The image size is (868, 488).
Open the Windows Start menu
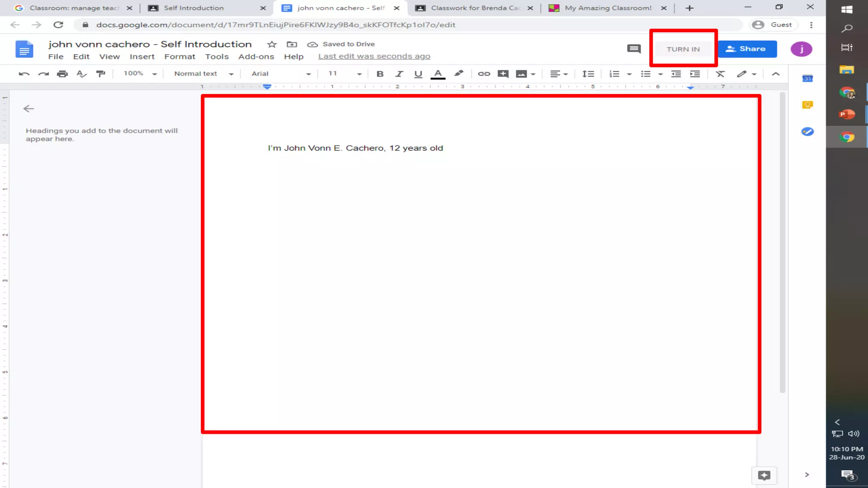tap(847, 9)
